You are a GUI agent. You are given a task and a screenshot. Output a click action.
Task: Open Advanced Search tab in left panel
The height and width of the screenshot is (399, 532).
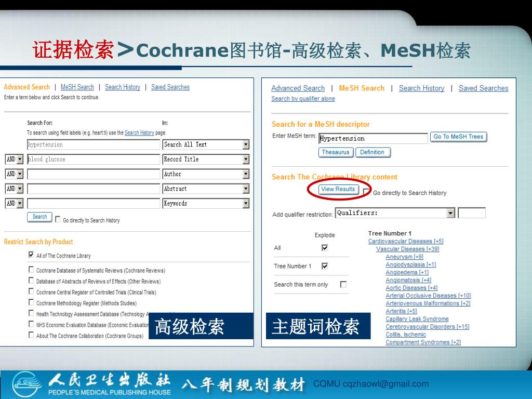(x=27, y=87)
